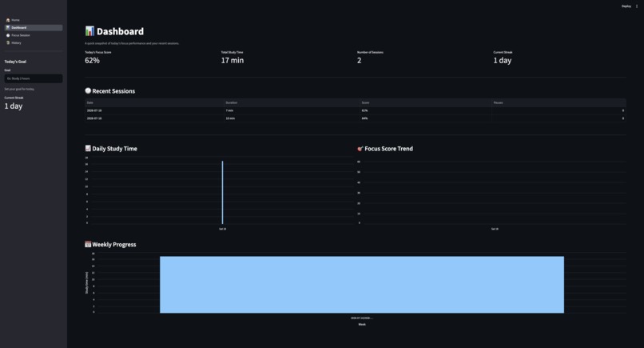Click Pauses value in the 10 min row
This screenshot has width=644, height=348.
(x=559, y=118)
